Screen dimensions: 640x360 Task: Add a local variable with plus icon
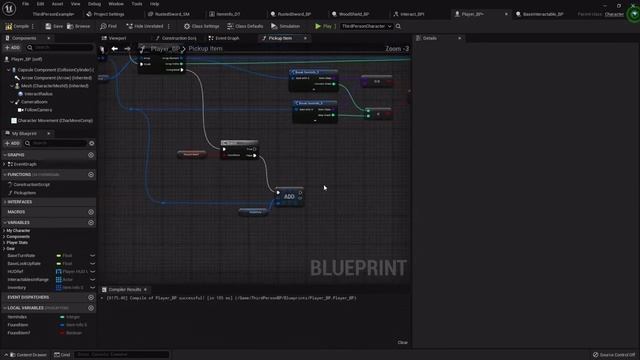pos(91,308)
